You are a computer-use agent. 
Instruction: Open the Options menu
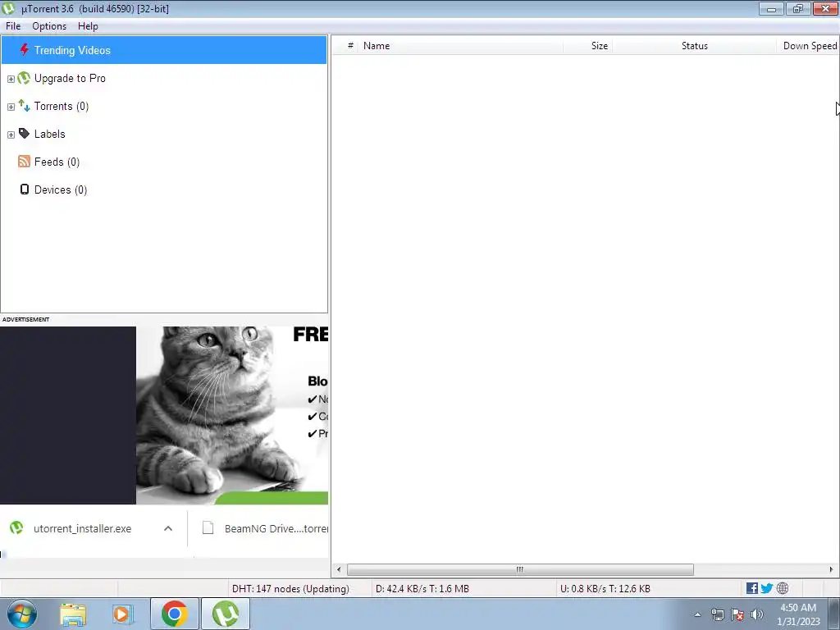49,25
